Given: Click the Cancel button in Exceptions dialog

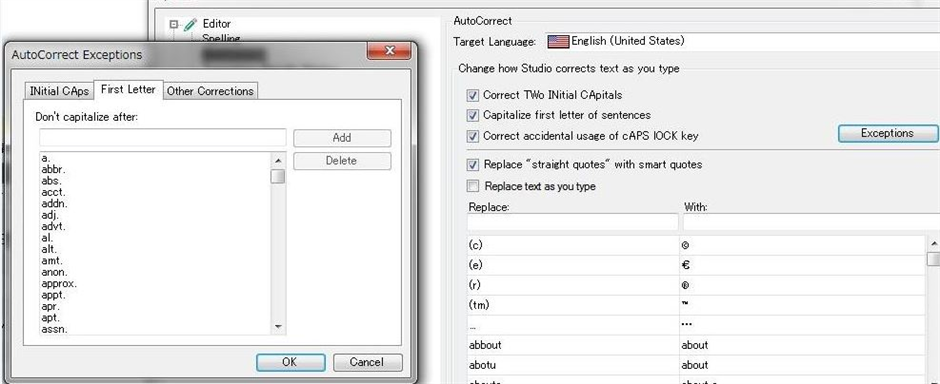Looking at the screenshot, I should pos(367,362).
